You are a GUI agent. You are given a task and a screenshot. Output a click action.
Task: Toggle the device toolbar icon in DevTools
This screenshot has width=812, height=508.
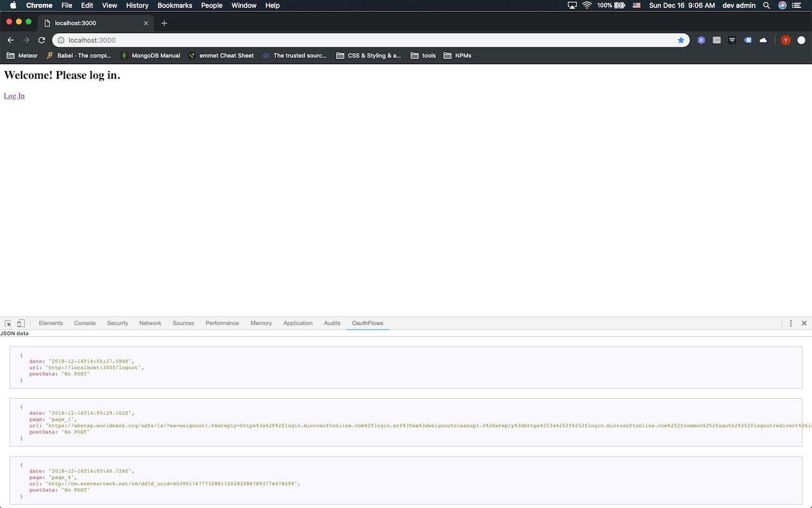pyautogui.click(x=21, y=323)
